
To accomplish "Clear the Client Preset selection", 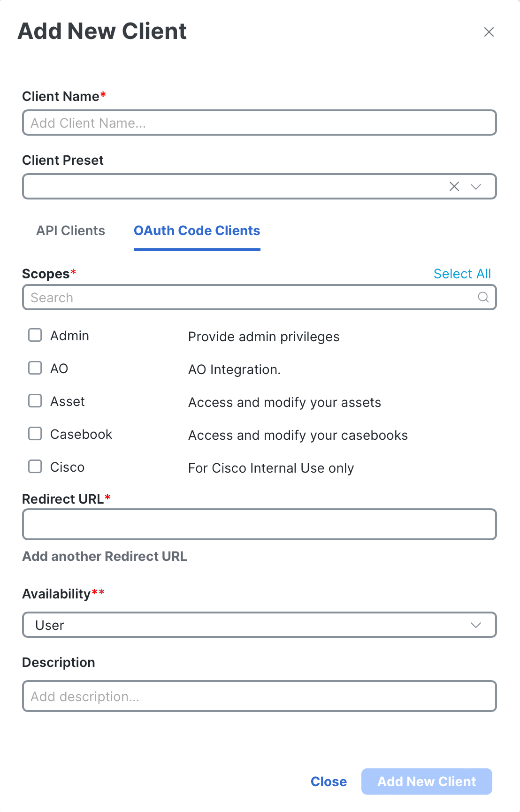I will [x=454, y=186].
